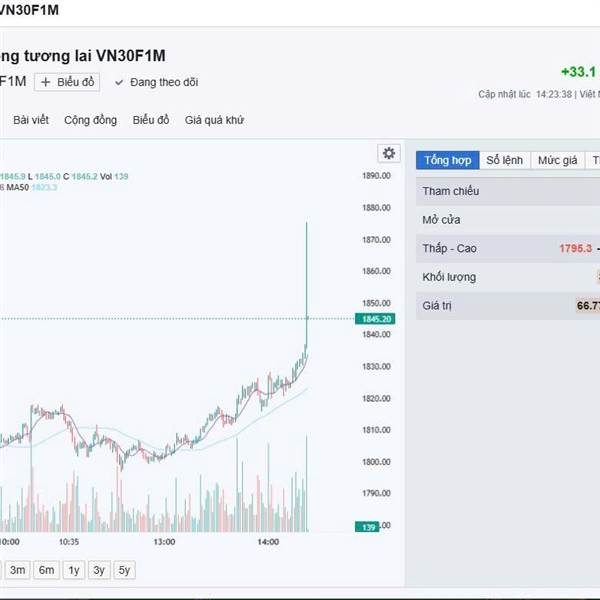Viewport: 600px width, 600px height.
Task: Go to the Bài viết section
Action: 31,120
